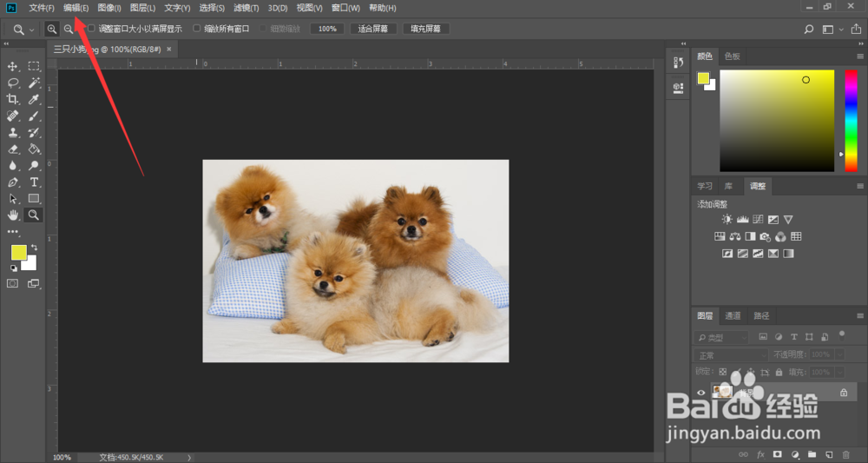Open the 填充 fill dropdown arrow
This screenshot has width=868, height=463.
[840, 372]
